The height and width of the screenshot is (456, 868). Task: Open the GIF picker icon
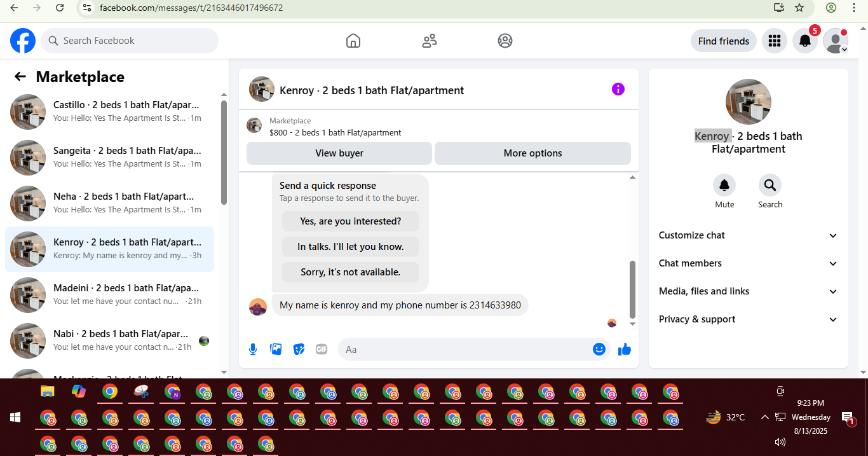tap(322, 349)
